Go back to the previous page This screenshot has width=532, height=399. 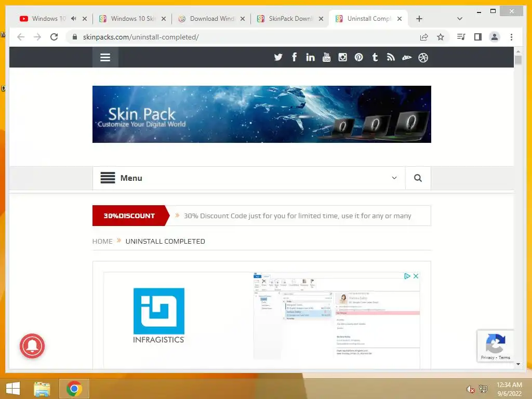click(x=21, y=37)
